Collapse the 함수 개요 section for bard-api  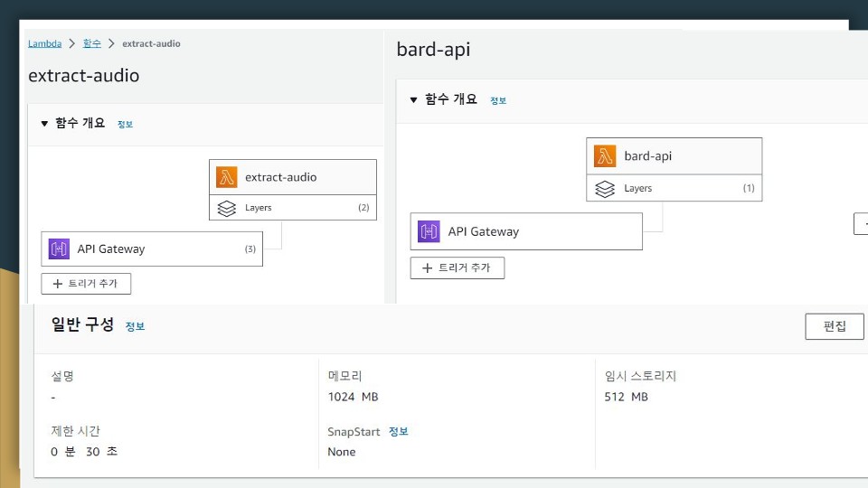coord(413,99)
